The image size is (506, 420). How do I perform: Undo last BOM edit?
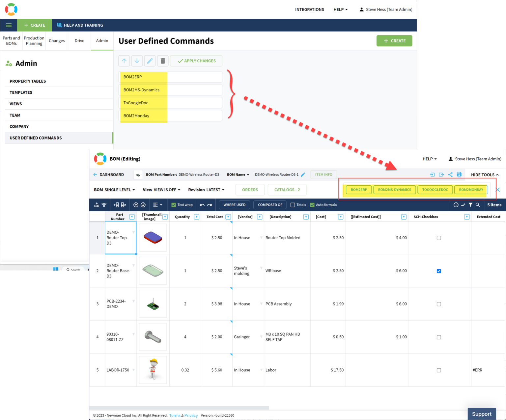pos(202,205)
